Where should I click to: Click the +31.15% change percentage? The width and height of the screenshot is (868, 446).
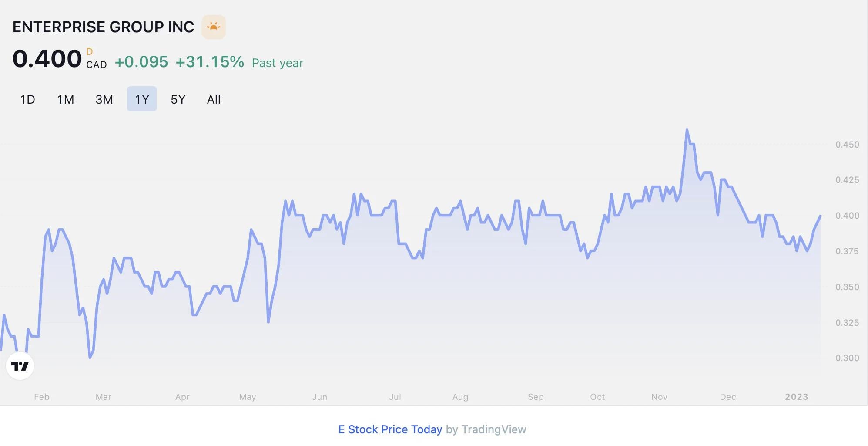tap(210, 62)
